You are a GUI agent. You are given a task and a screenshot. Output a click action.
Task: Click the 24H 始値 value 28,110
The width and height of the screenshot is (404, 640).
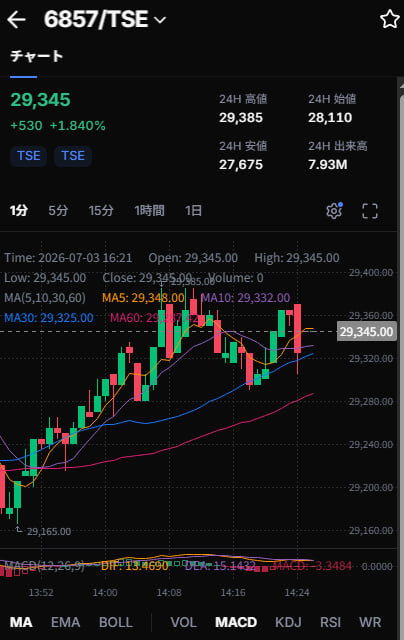coord(330,118)
